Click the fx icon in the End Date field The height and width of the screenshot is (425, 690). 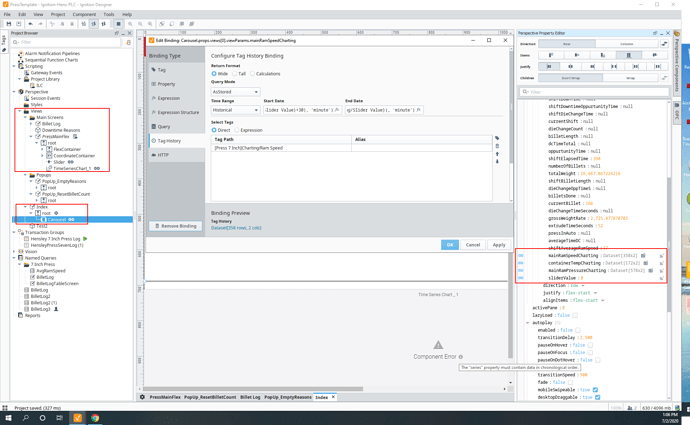pyautogui.click(x=418, y=110)
